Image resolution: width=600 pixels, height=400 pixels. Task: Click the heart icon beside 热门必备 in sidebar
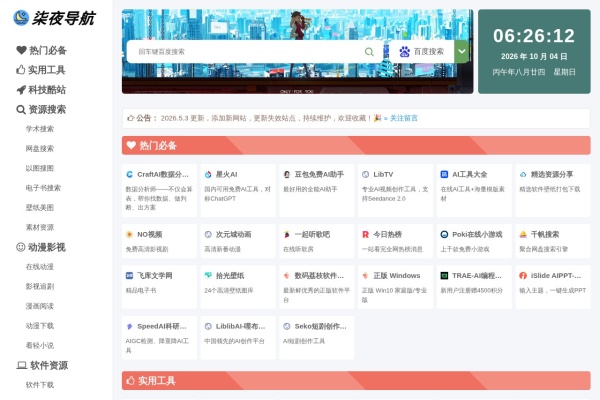(21, 50)
